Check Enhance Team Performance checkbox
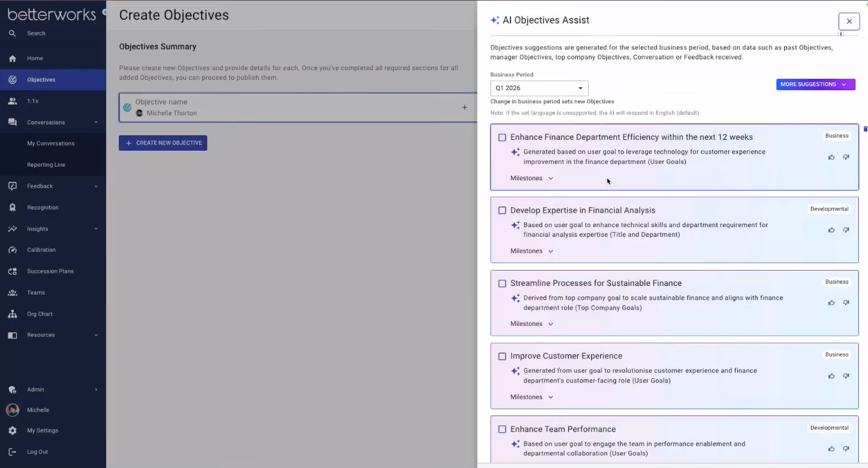This screenshot has height=468, width=868. [503, 429]
